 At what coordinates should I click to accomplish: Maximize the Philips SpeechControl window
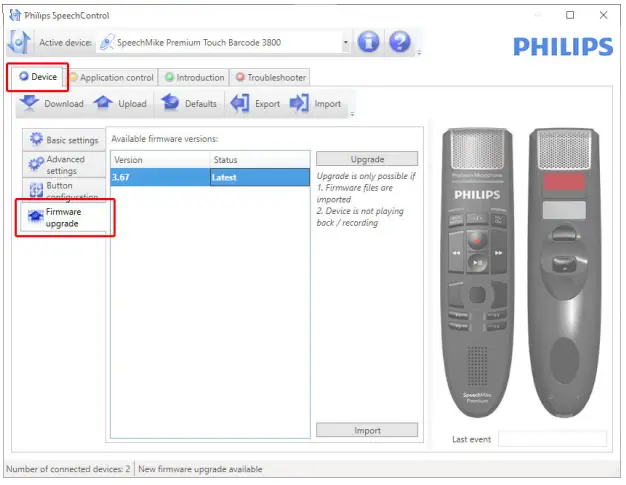570,15
